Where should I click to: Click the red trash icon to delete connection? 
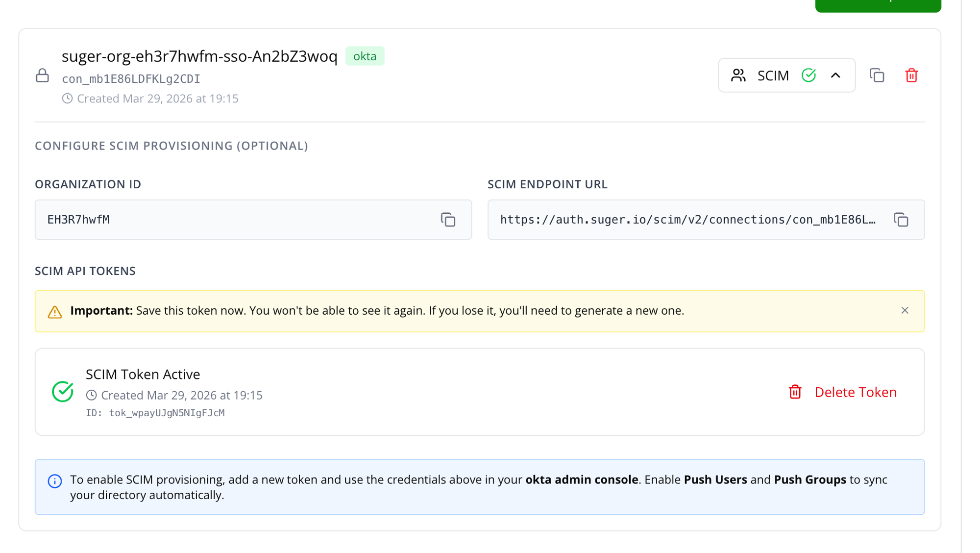tap(911, 75)
